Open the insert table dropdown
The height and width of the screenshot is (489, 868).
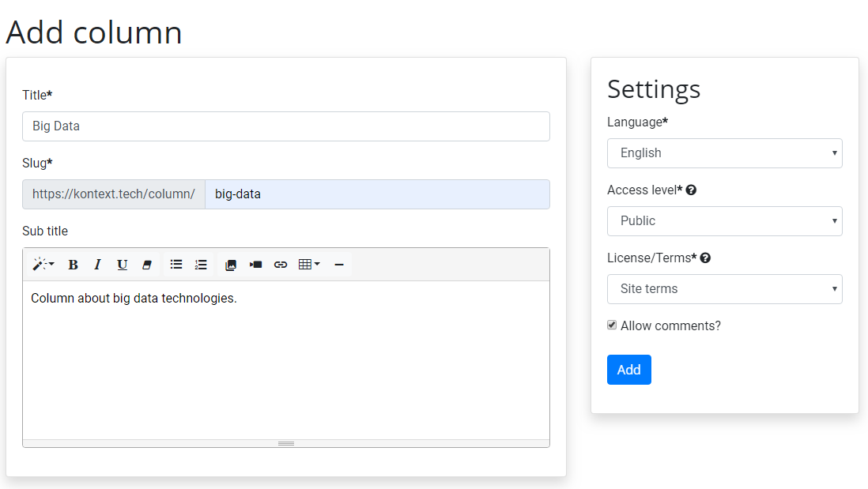tap(309, 265)
